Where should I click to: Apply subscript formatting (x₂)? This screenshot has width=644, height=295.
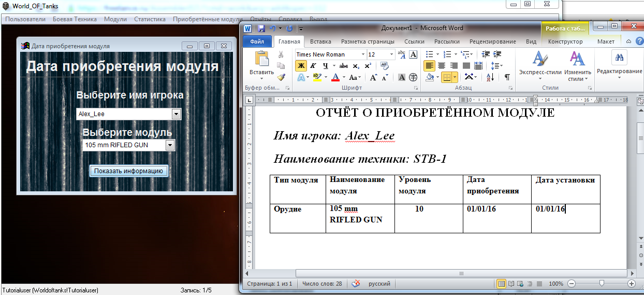(356, 66)
